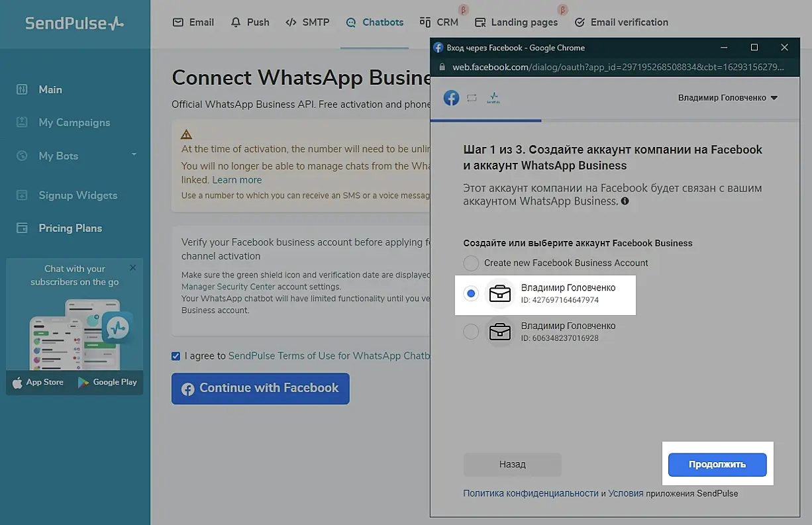Click the lock icon in the address bar
Image resolution: width=812 pixels, height=525 pixels.
coord(442,68)
